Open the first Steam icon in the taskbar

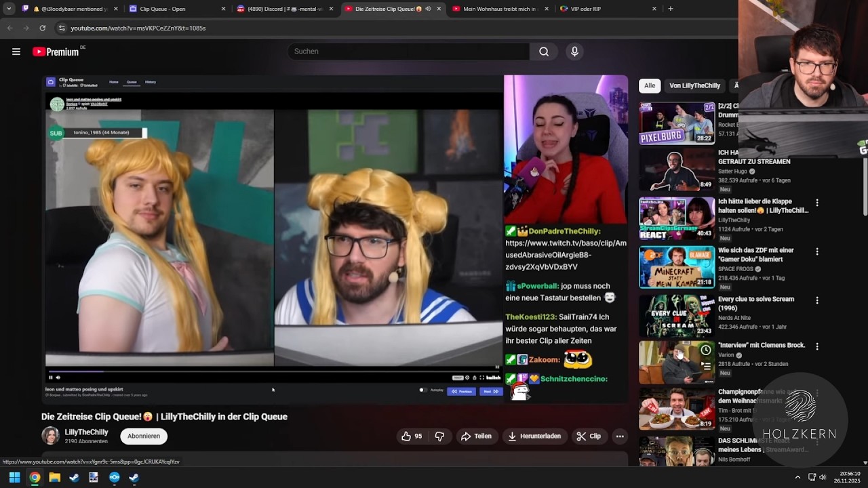tap(74, 477)
